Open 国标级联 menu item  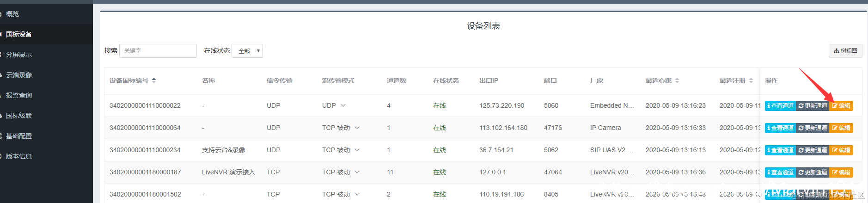point(19,116)
